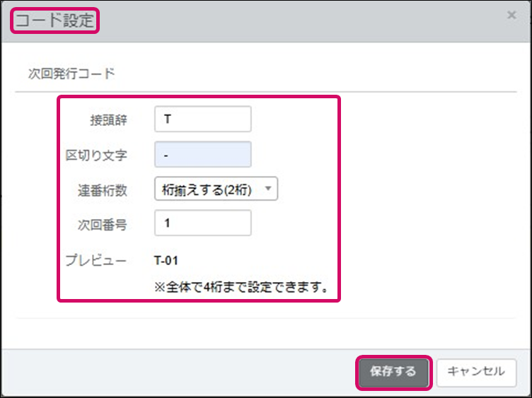Viewport: 532px width, 398px height.
Task: Click the arrow on 桁揃えする(2桁) combo box
Action: [x=268, y=189]
